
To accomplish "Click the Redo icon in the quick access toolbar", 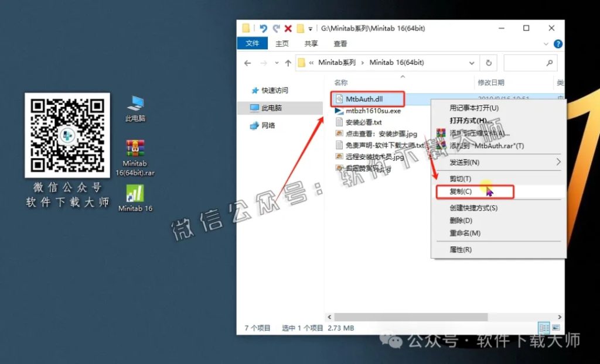I will click(x=275, y=28).
